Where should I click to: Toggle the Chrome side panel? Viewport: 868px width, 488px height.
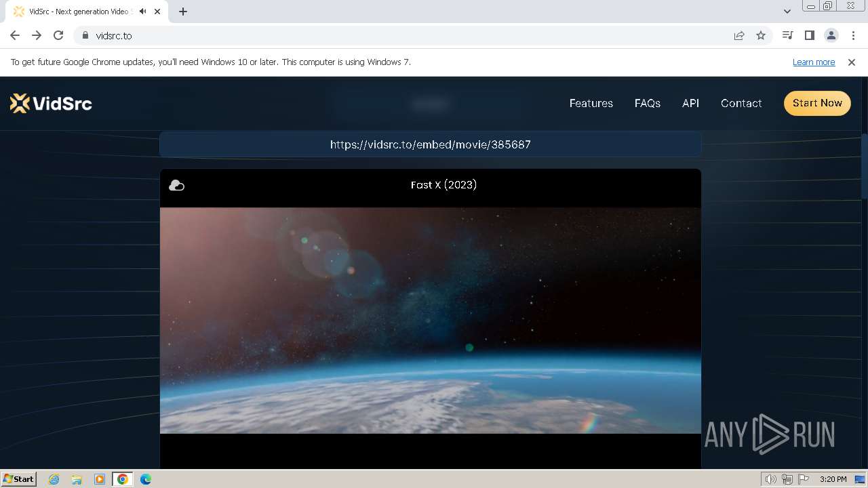[809, 35]
